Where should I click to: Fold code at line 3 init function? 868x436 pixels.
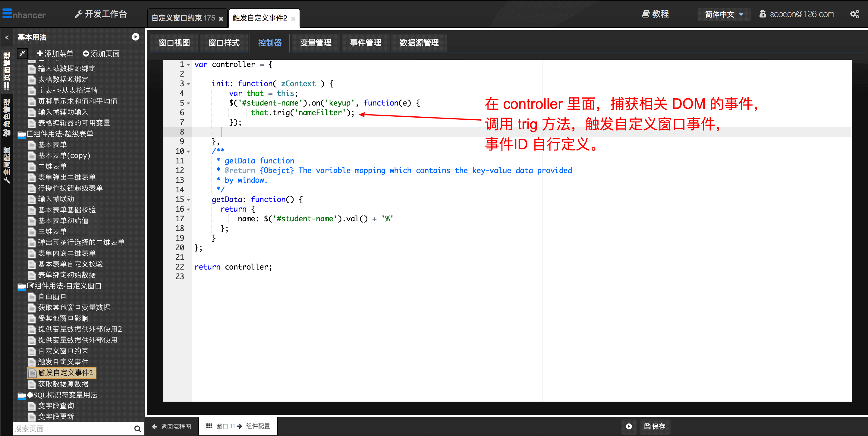click(x=188, y=84)
